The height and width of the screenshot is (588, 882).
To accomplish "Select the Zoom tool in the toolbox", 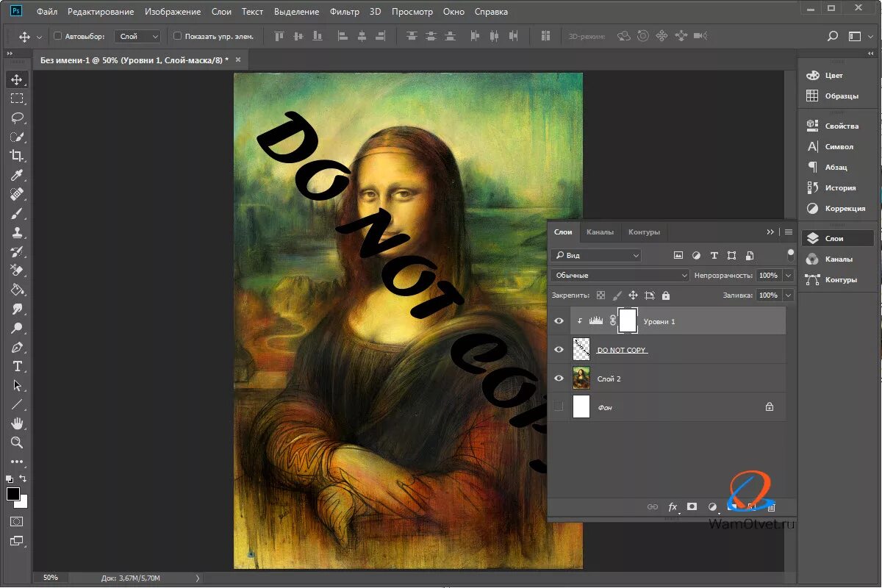I will pos(16,442).
